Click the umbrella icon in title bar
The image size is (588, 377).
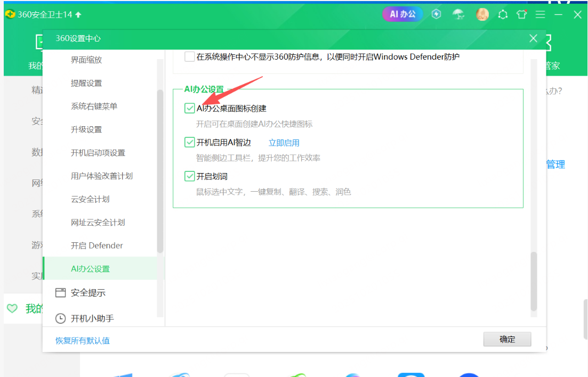pos(458,14)
